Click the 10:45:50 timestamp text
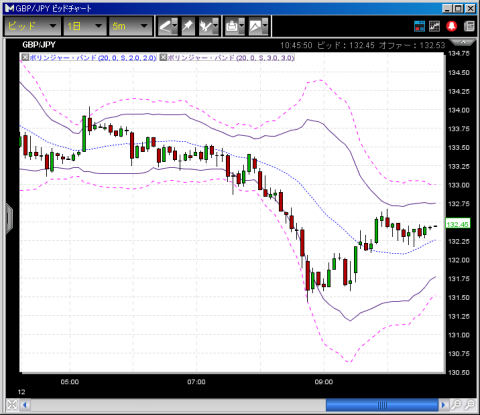The width and height of the screenshot is (480, 415). (296, 45)
